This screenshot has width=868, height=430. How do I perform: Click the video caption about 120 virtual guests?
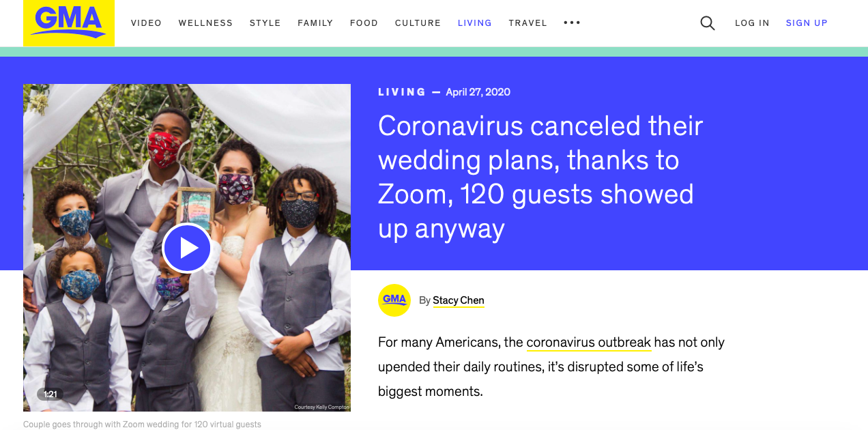[x=142, y=425]
